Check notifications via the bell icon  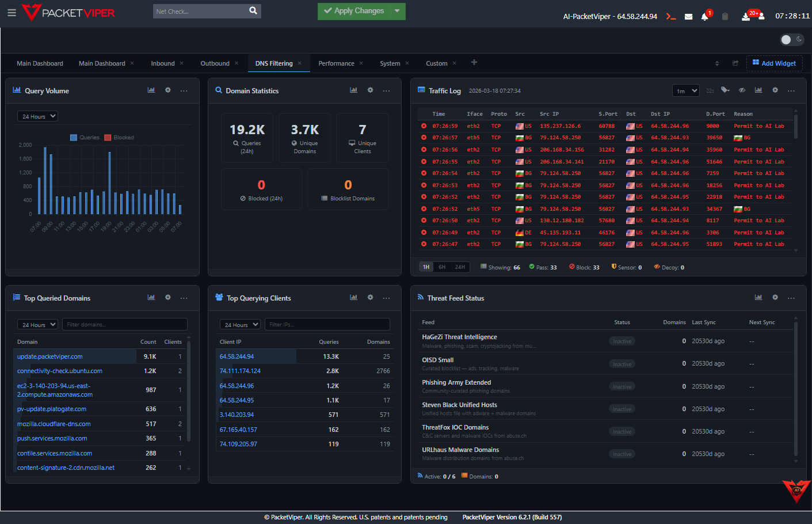point(704,16)
